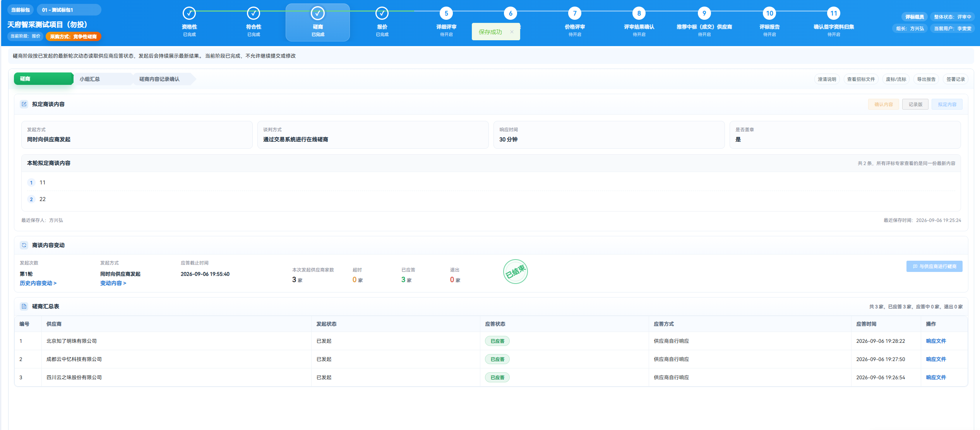Open step 10 评标报告 circle
Image resolution: width=980 pixels, height=430 pixels.
tap(769, 14)
